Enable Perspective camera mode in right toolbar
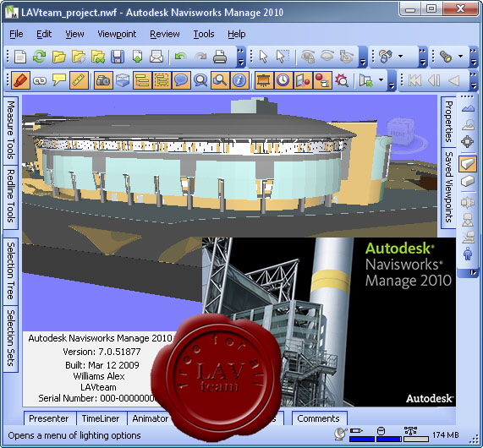Viewport: 483px width, 448px height. (468, 163)
